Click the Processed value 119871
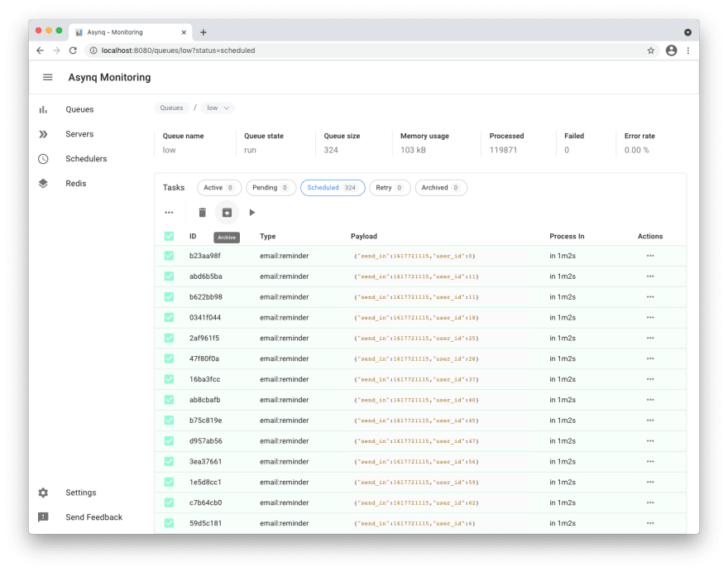Screen dimensions: 728x572 tap(503, 150)
